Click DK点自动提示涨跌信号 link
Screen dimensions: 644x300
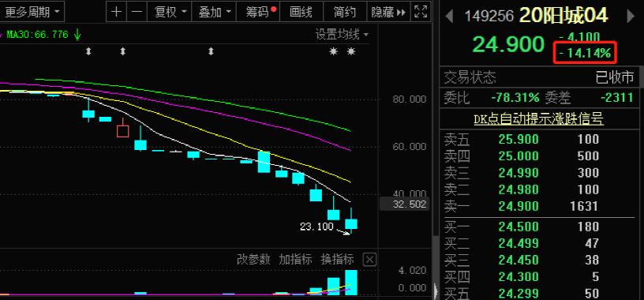[539, 119]
